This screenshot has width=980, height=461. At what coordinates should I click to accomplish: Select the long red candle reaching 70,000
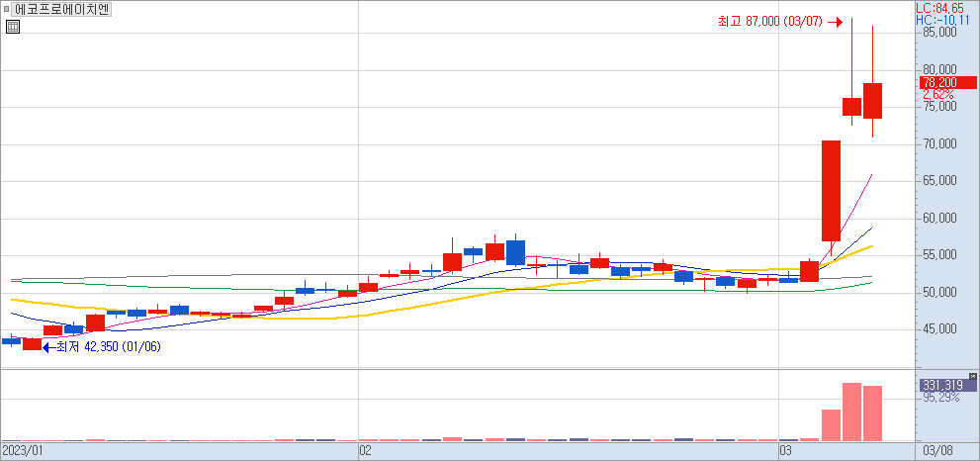pyautogui.click(x=831, y=191)
